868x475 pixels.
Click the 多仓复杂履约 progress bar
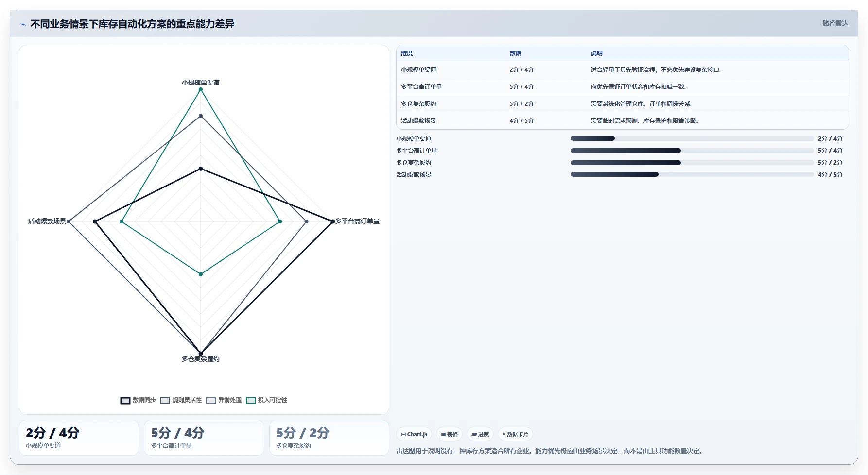tap(692, 163)
